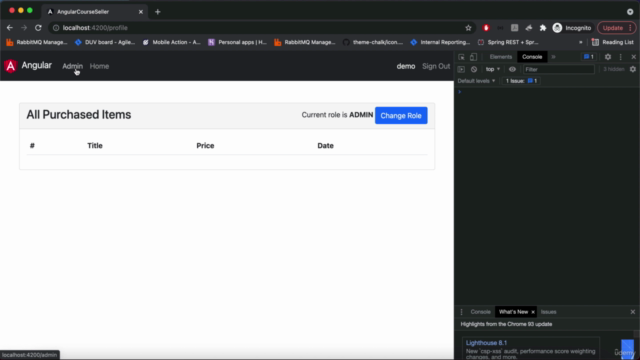
Task: Click the red shield extension icon
Action: (486, 28)
